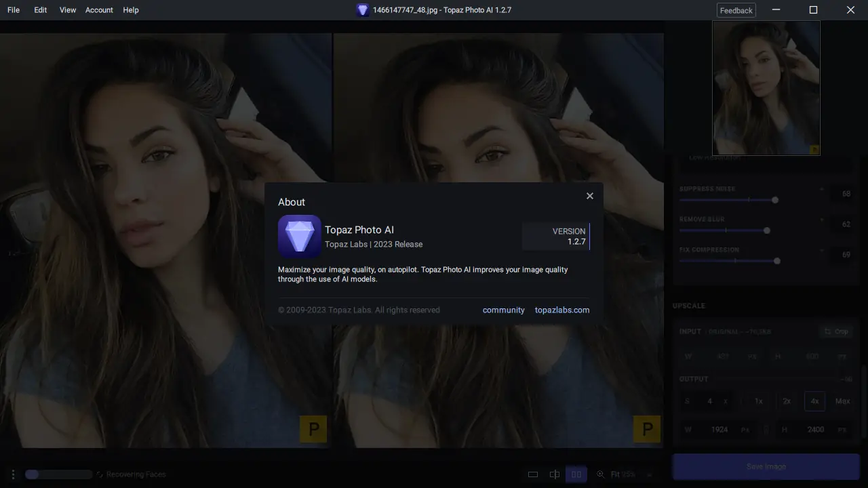The height and width of the screenshot is (488, 868).
Task: Click the VERSION 1.2.7 box
Action: tap(556, 237)
